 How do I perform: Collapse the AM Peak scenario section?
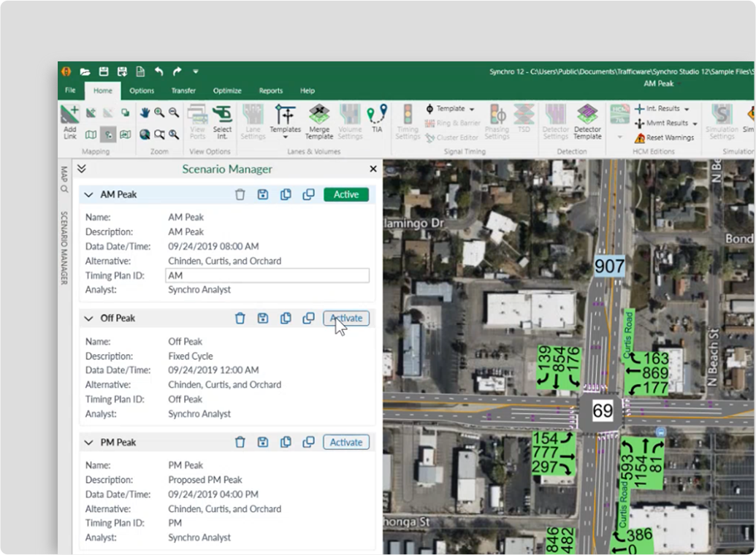pos(89,195)
